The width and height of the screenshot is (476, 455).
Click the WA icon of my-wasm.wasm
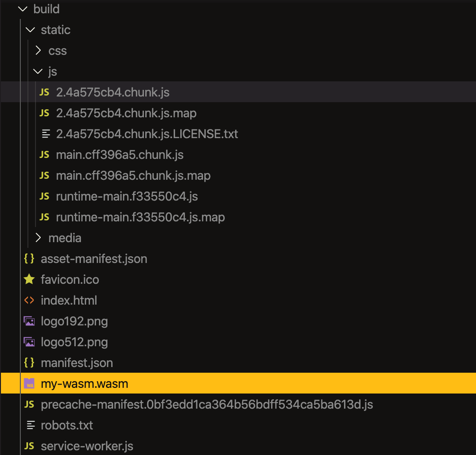(x=29, y=384)
